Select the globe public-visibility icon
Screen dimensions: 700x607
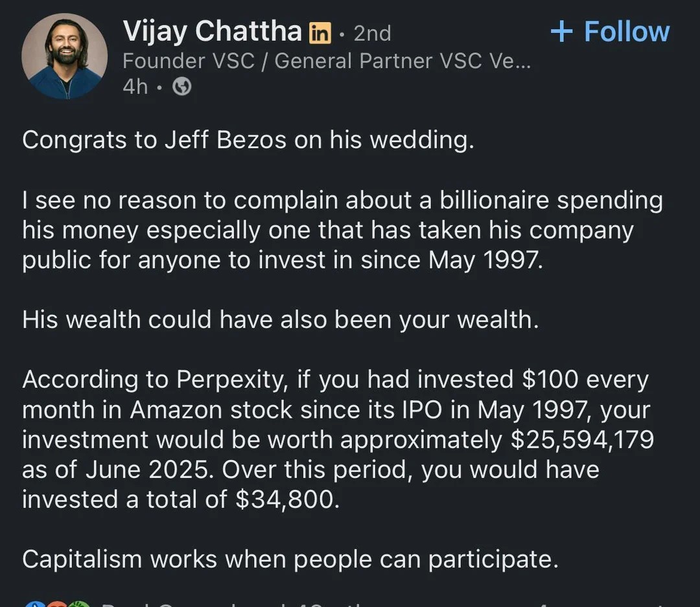coord(180,86)
